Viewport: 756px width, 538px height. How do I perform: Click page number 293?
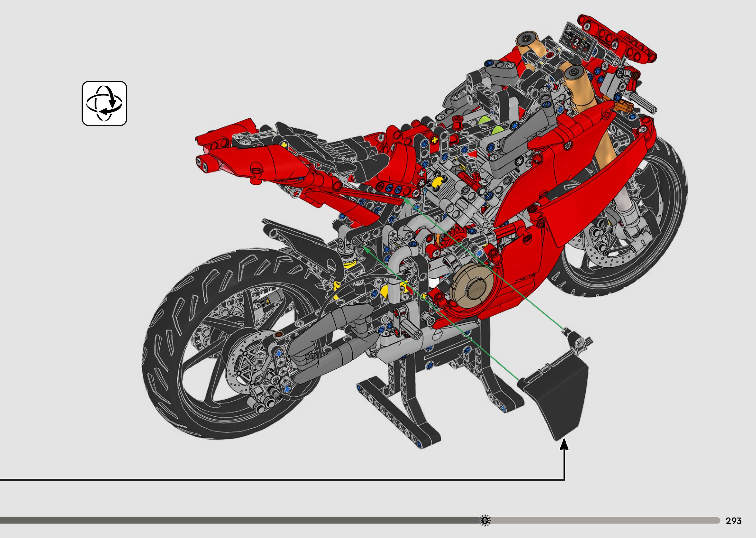(733, 521)
